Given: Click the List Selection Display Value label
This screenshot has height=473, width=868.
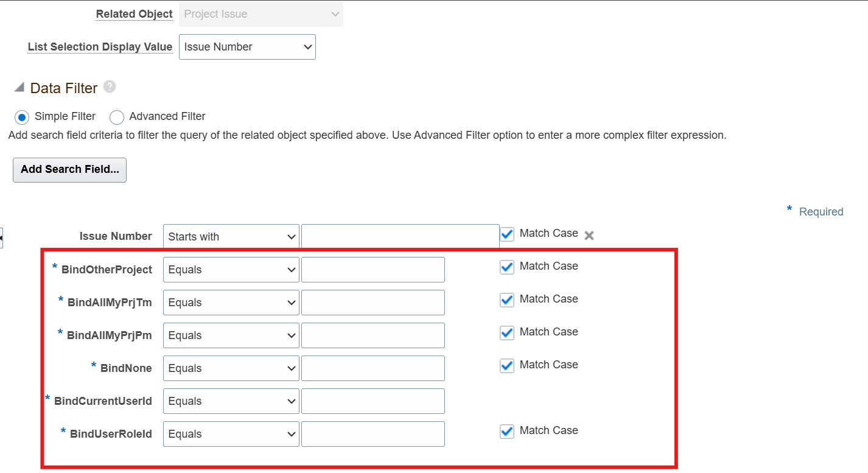Looking at the screenshot, I should 100,47.
